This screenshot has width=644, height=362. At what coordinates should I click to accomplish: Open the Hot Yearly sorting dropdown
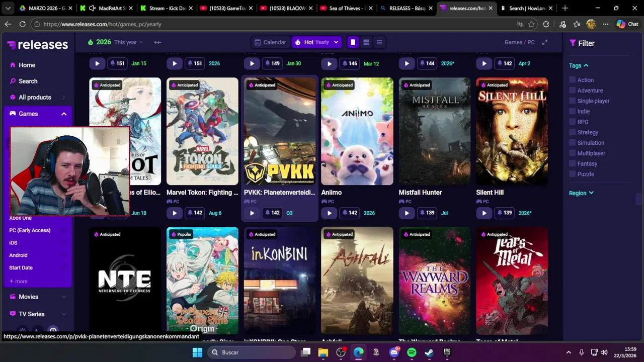pos(316,42)
